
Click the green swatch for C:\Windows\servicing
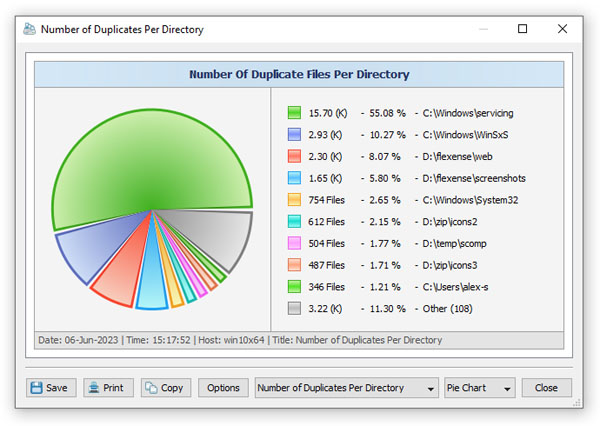294,113
